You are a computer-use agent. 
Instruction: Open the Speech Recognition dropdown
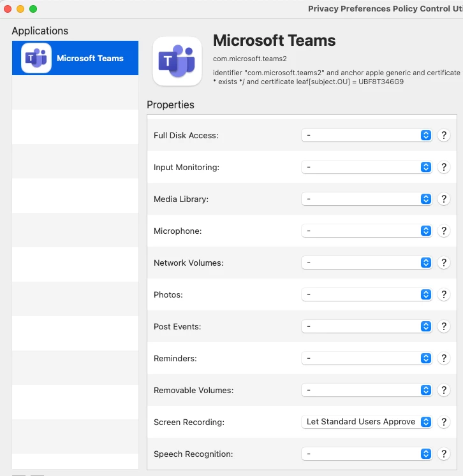click(x=367, y=454)
